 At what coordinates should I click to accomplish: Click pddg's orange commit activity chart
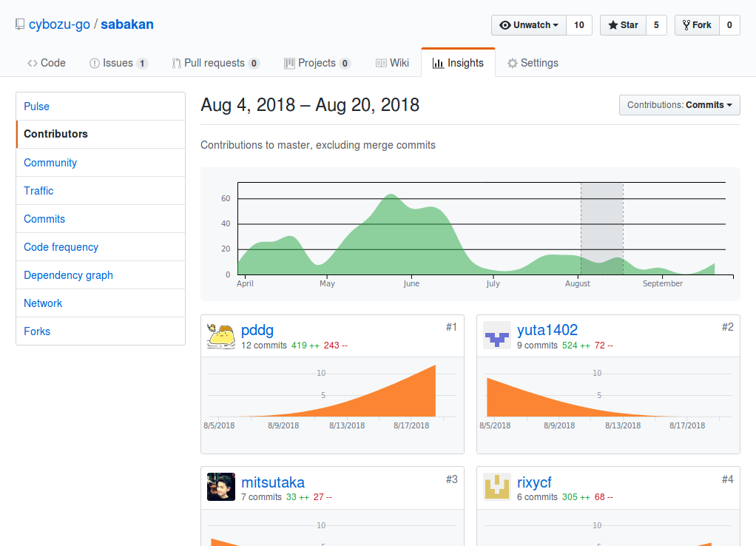(x=333, y=391)
